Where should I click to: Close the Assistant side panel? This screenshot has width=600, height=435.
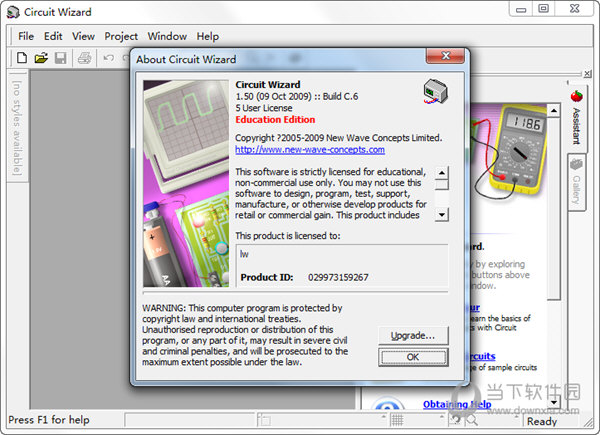587,73
